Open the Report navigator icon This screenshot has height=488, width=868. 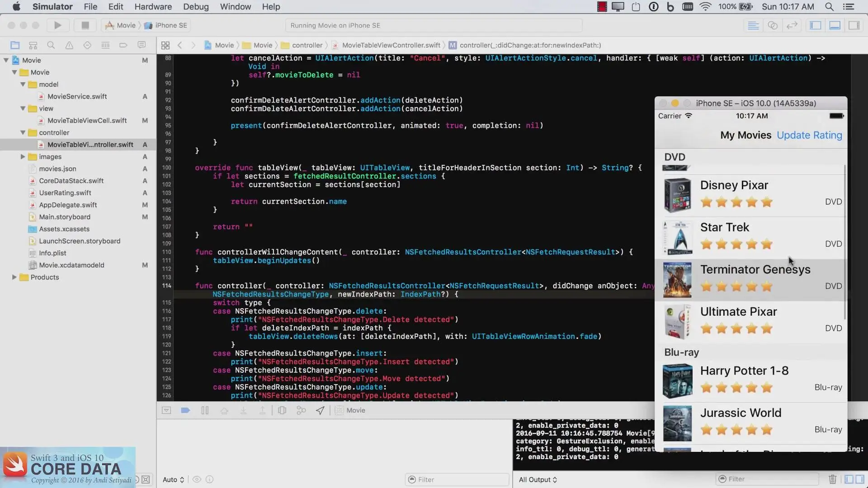(x=142, y=45)
